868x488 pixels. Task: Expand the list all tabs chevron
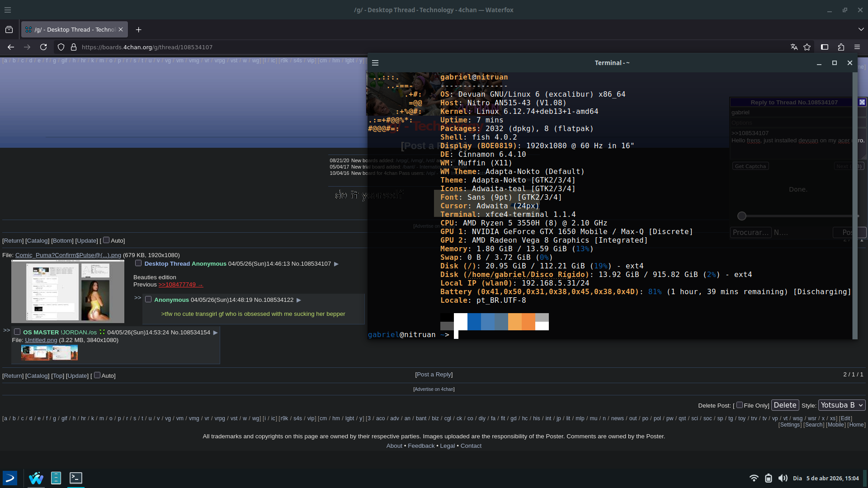pyautogui.click(x=861, y=29)
